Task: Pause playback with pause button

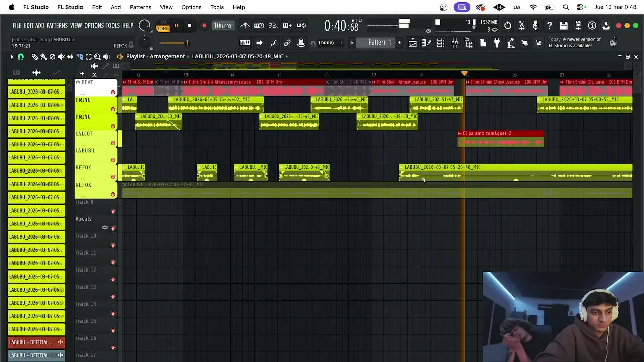Action: pyautogui.click(x=176, y=26)
